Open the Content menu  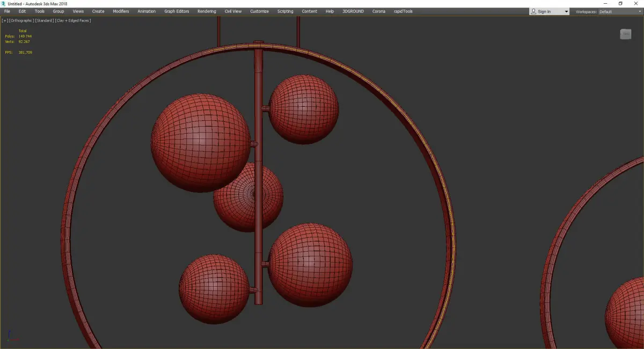309,11
